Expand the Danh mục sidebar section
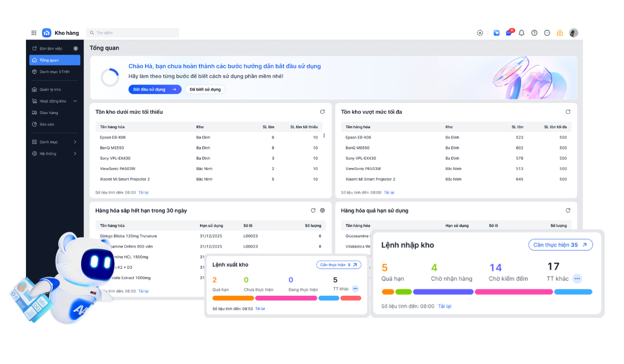 pyautogui.click(x=75, y=142)
